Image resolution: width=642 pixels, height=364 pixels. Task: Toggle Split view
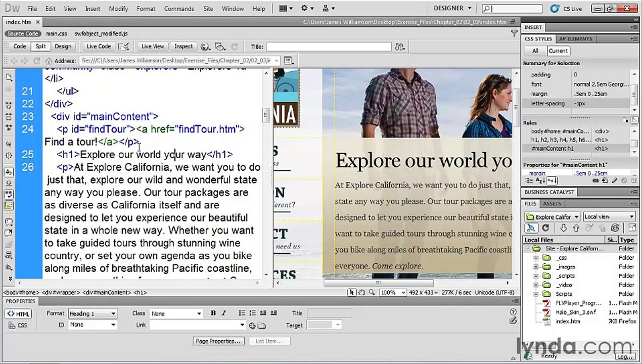pyautogui.click(x=40, y=47)
